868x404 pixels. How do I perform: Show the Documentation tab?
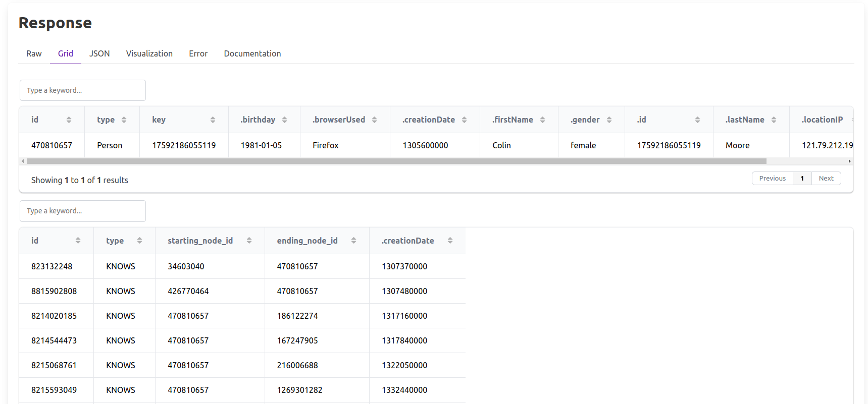(x=252, y=53)
